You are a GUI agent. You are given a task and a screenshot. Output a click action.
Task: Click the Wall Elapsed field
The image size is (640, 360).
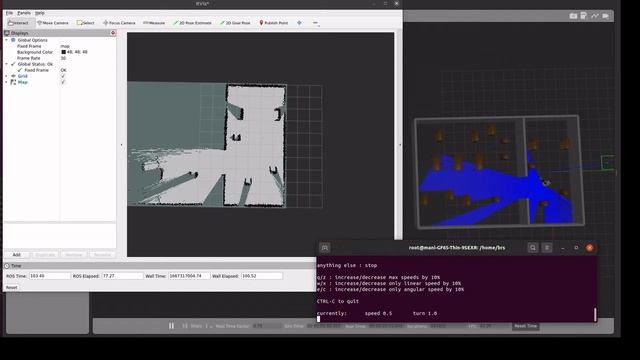click(262, 276)
